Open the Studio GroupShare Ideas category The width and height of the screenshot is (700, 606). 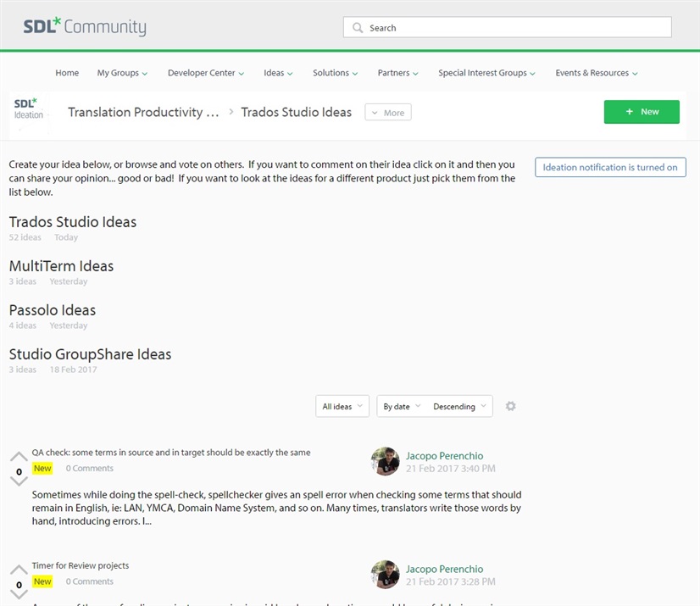pos(90,354)
